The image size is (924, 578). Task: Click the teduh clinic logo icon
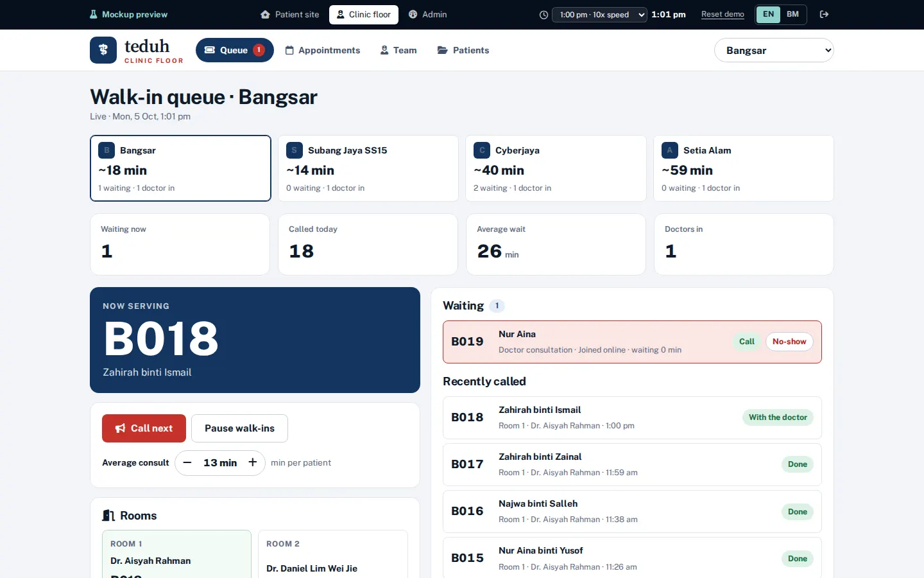(103, 50)
